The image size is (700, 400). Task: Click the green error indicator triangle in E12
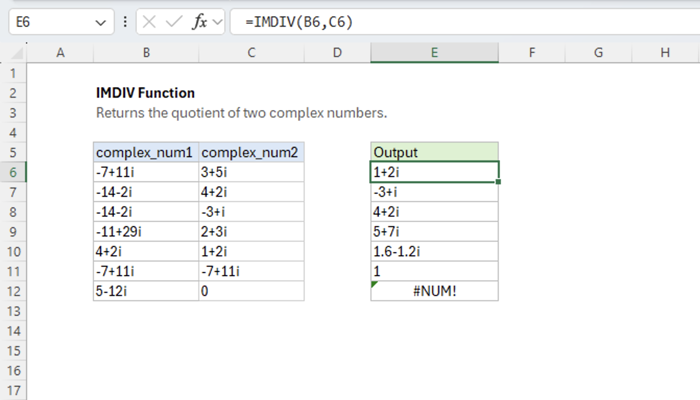374,284
